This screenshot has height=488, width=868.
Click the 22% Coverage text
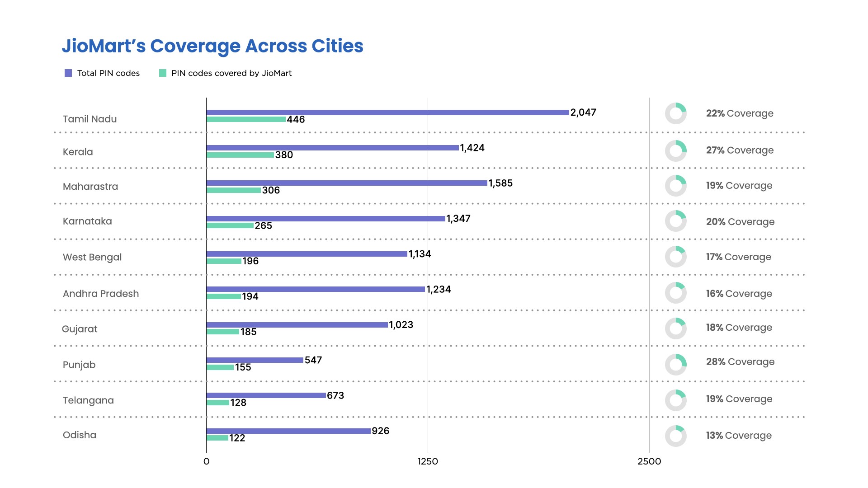click(x=740, y=113)
